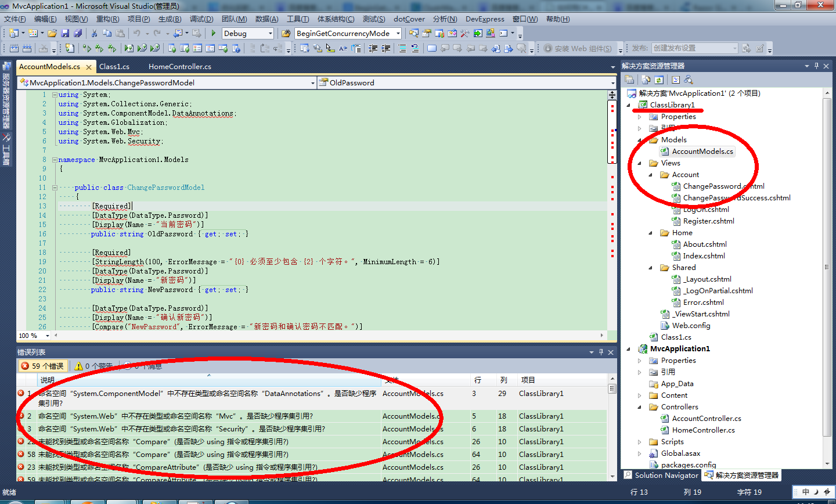Open the OldPassword member dropdown
Screen dimensions: 836x504
[x=612, y=83]
